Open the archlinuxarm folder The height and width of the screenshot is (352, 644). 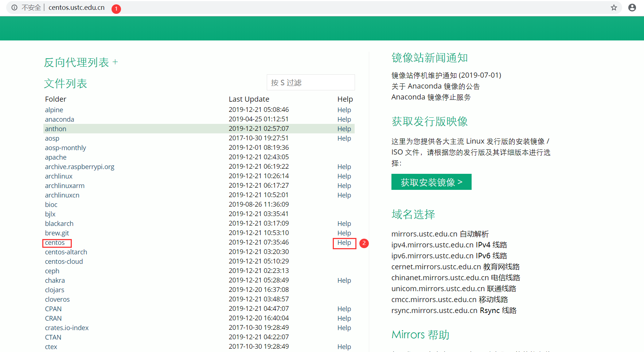pos(65,185)
